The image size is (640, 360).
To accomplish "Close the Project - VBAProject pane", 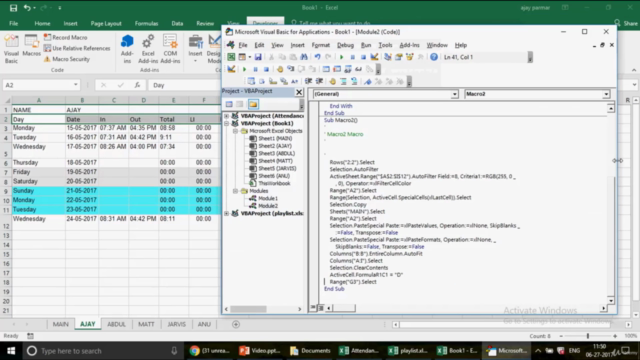I will tap(299, 92).
